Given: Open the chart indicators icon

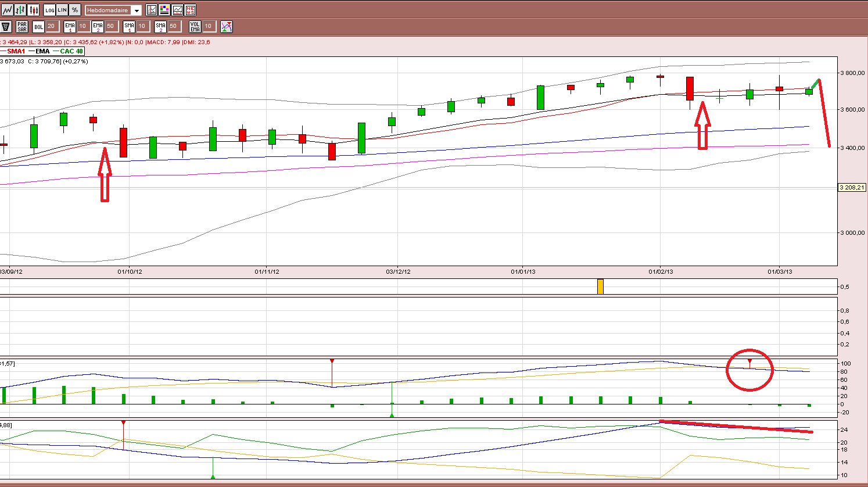Looking at the screenshot, I should pos(151,10).
